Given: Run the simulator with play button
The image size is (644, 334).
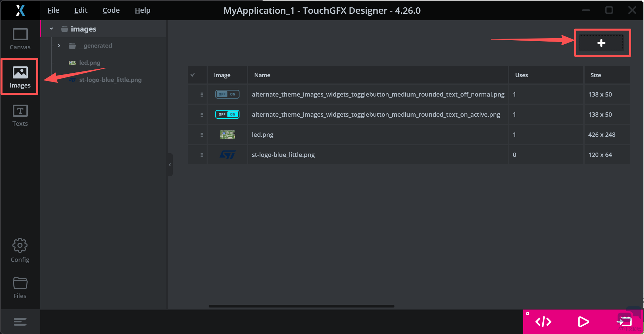Looking at the screenshot, I should [x=583, y=322].
